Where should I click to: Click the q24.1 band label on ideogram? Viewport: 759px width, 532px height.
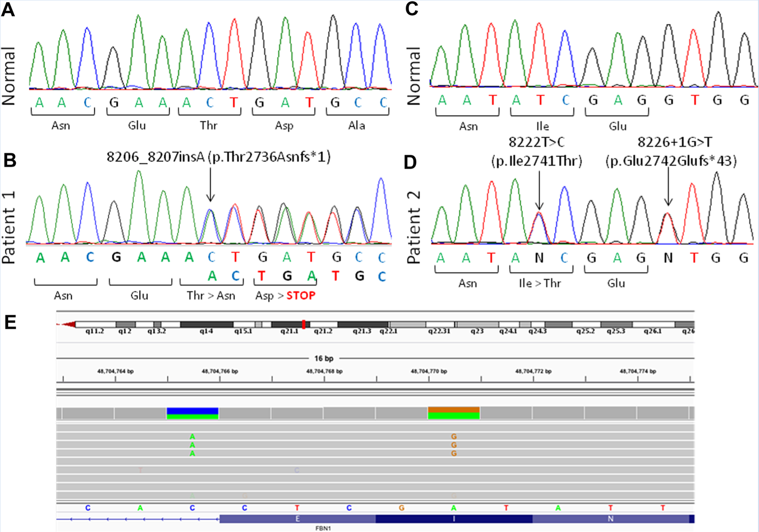coord(508,331)
